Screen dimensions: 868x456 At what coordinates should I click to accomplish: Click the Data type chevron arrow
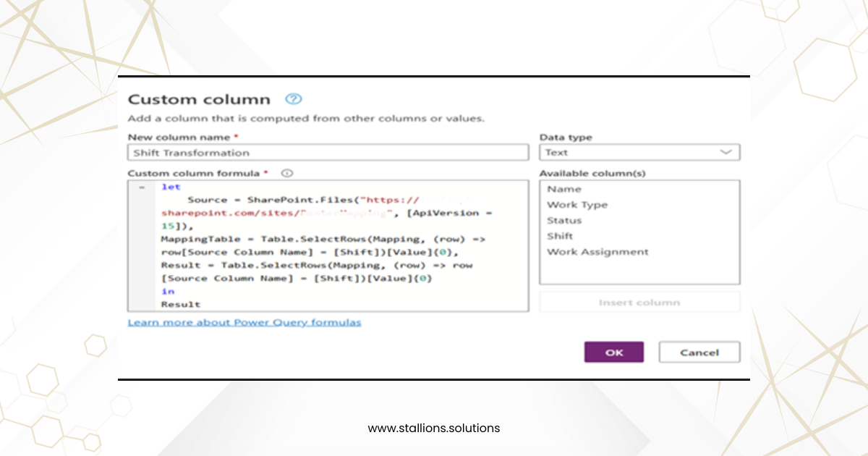point(729,152)
